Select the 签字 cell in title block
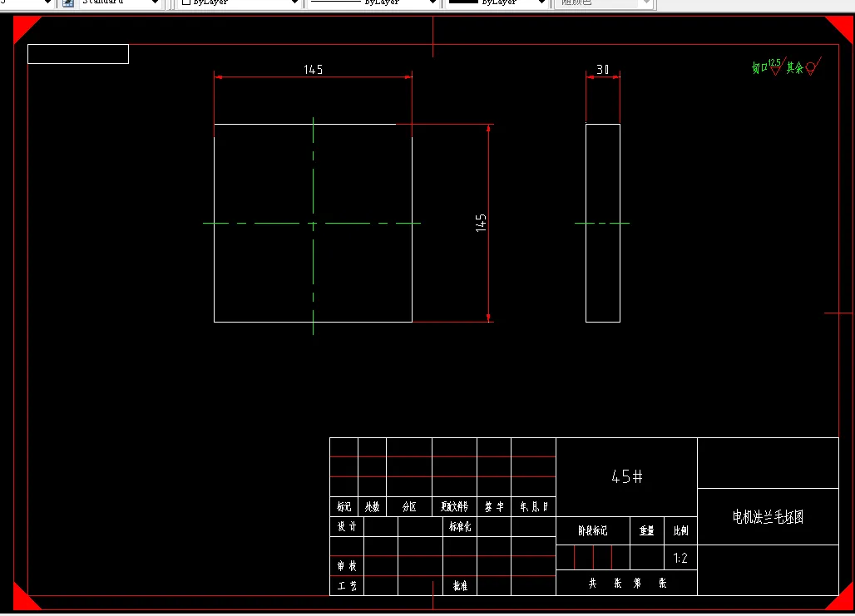The image size is (855, 616). tap(494, 507)
